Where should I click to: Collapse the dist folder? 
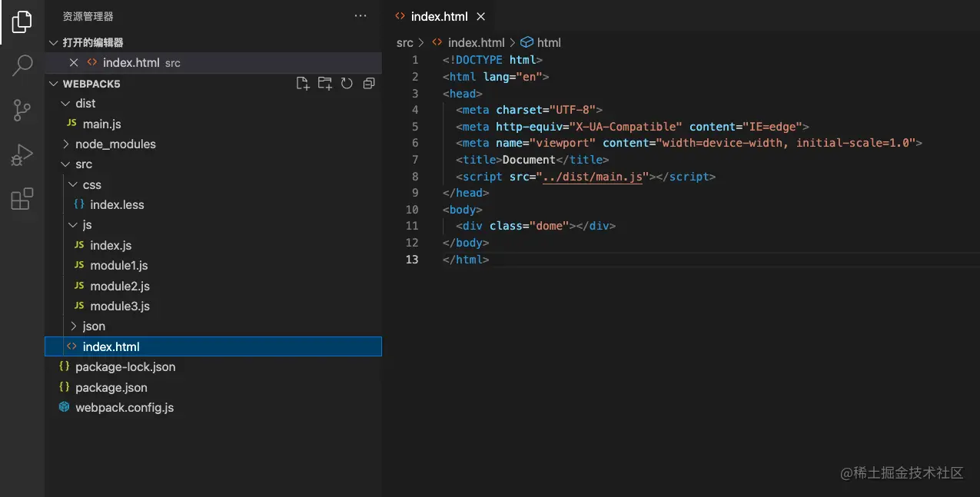tap(213, 104)
